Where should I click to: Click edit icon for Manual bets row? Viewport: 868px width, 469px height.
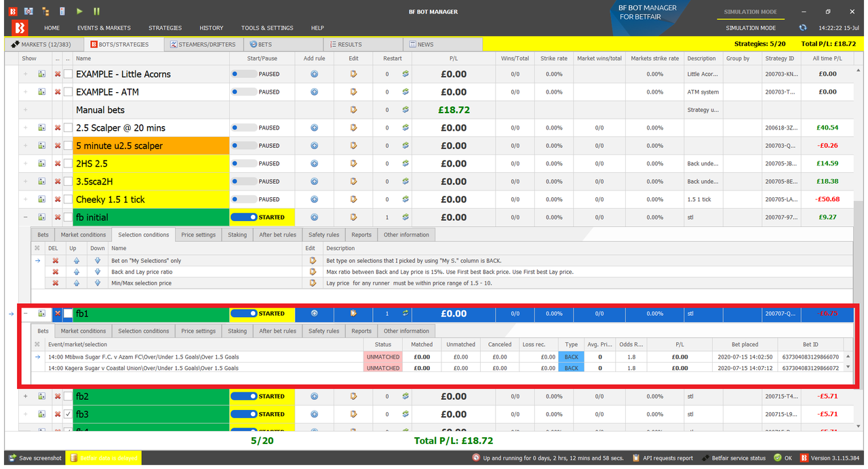[353, 110]
